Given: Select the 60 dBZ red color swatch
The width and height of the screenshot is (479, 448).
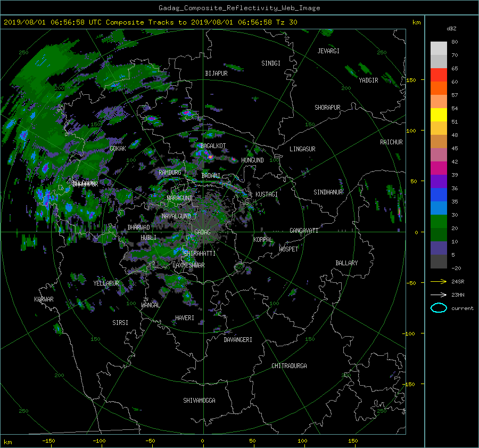Looking at the screenshot, I should [x=439, y=75].
